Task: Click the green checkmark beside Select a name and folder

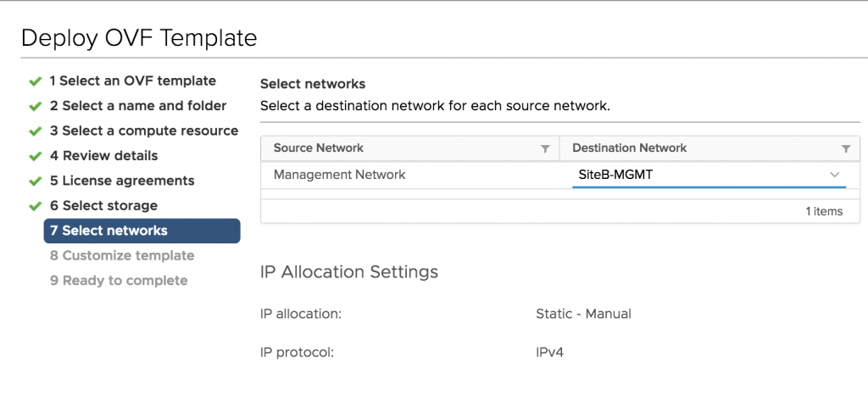Action: [36, 106]
